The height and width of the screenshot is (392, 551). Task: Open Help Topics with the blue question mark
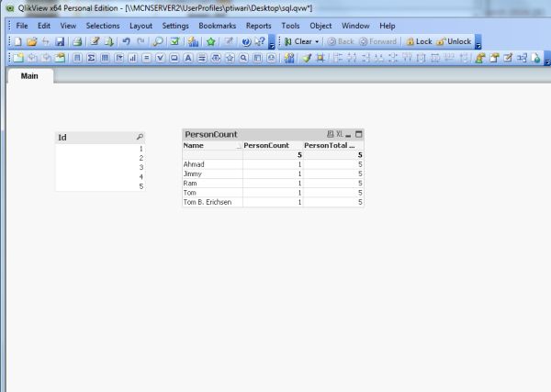[x=246, y=41]
